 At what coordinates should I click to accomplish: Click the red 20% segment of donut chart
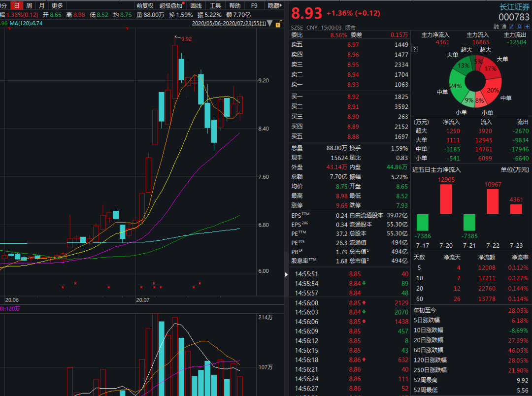[x=493, y=90]
